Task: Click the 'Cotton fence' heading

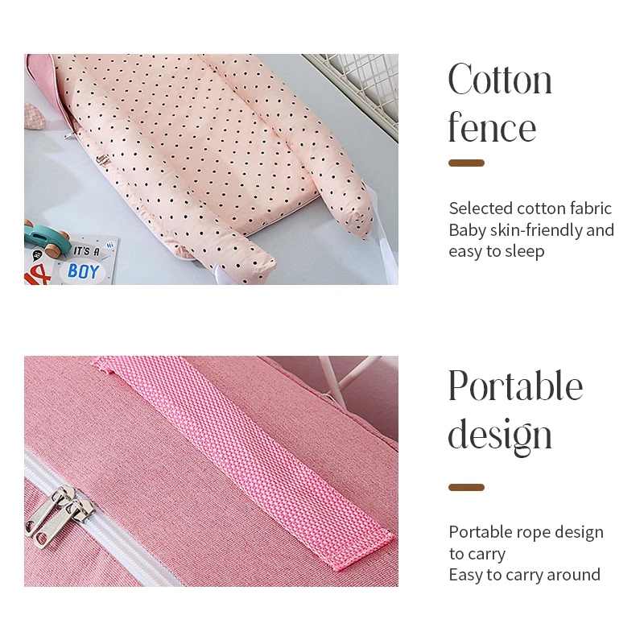Action: (x=500, y=103)
